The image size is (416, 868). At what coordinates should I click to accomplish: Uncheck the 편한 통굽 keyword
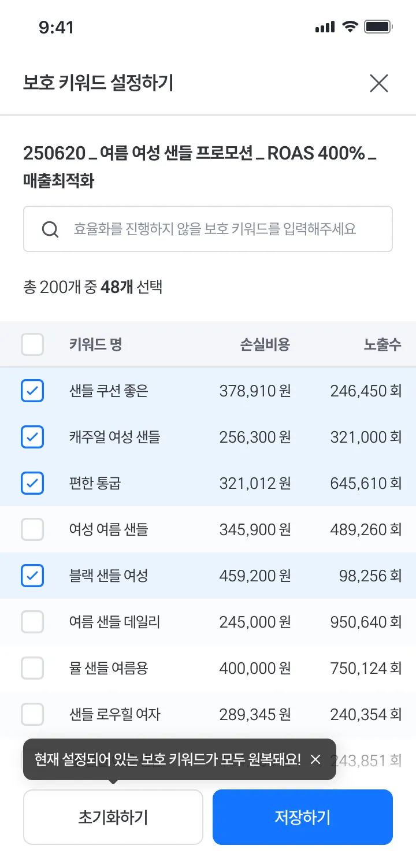(32, 484)
